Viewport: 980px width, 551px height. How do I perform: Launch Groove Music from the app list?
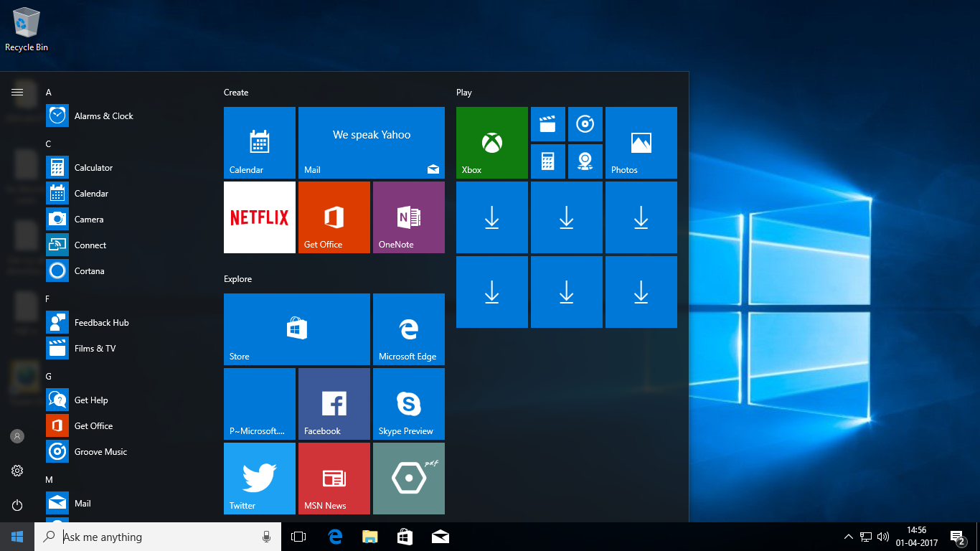pyautogui.click(x=129, y=451)
